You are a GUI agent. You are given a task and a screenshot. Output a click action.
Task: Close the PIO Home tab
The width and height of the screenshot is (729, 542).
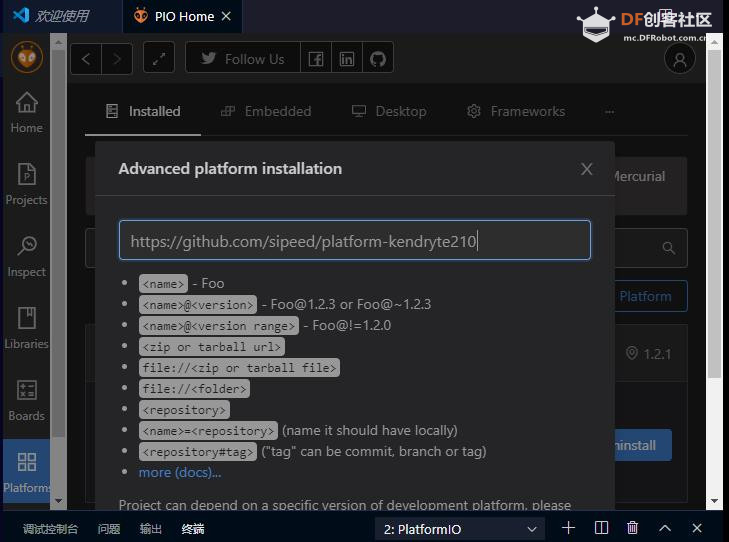tap(226, 16)
